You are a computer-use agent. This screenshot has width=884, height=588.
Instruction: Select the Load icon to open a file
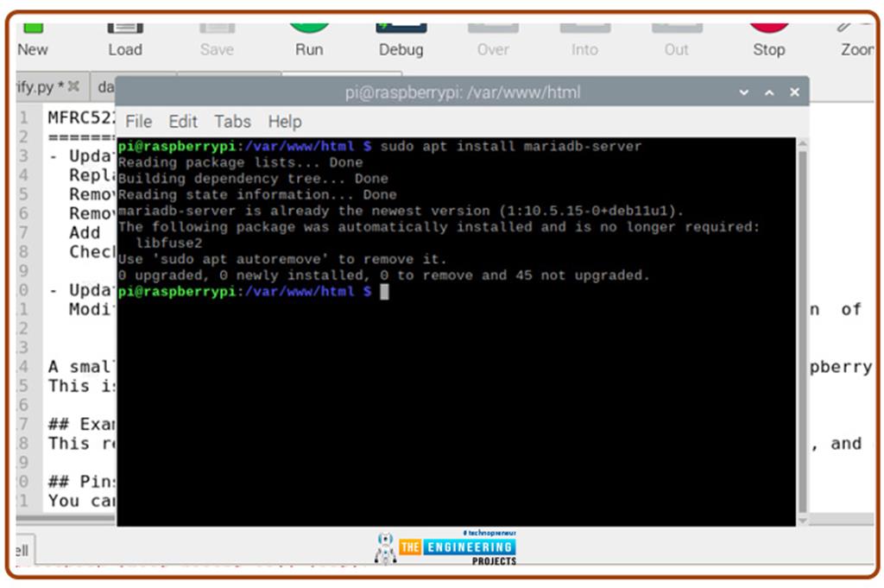coord(125,29)
